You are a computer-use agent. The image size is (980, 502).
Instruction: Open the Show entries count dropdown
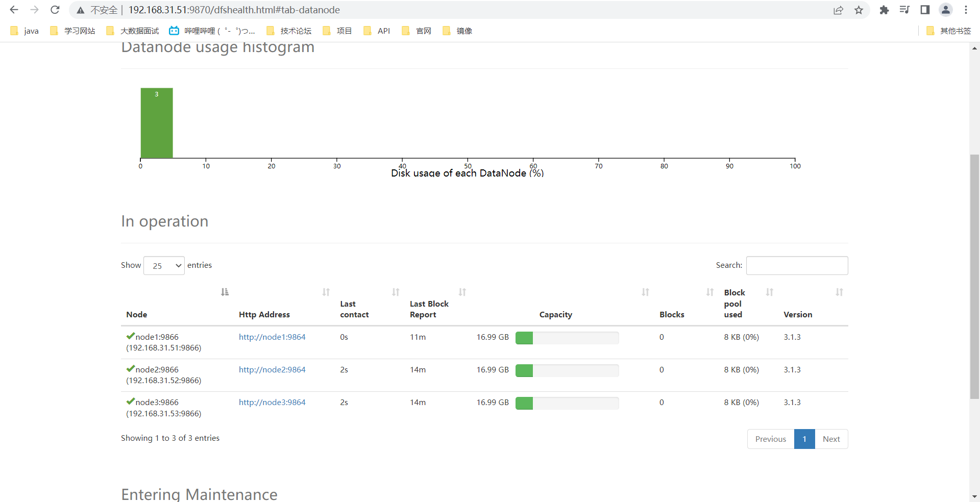coord(164,266)
